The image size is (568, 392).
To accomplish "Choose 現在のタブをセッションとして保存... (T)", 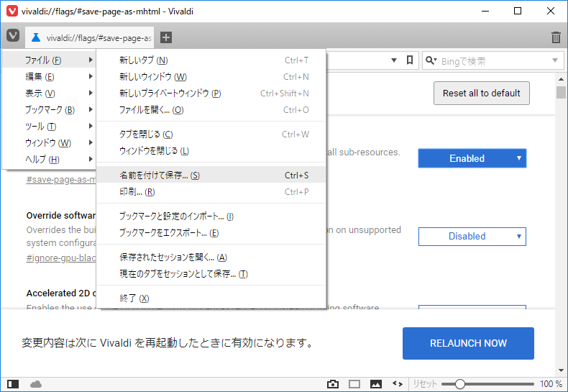I will click(x=211, y=274).
